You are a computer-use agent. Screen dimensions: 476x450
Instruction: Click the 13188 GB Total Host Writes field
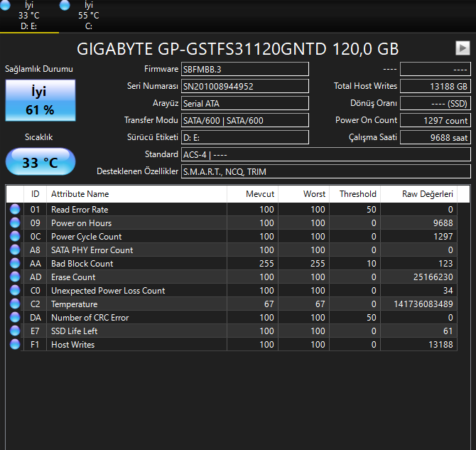(436, 86)
